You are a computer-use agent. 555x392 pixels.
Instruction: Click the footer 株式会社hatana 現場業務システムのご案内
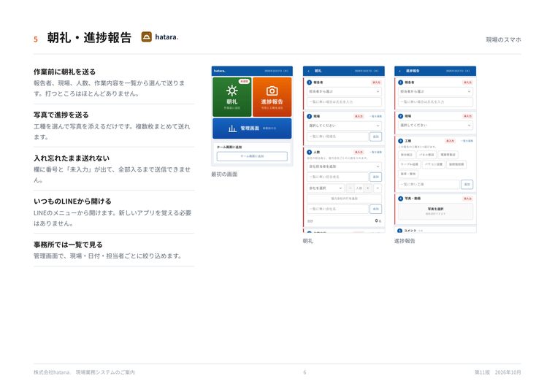point(84,372)
